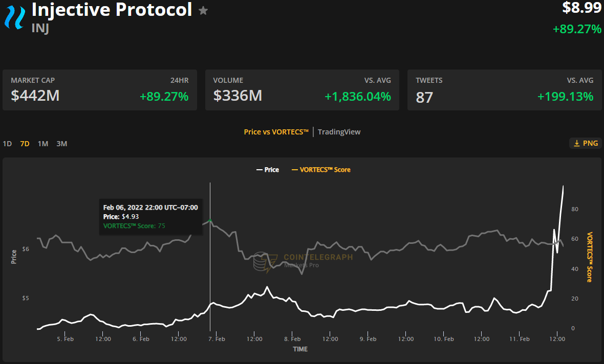Select the 1D timeframe
The width and height of the screenshot is (604, 364).
coord(7,144)
